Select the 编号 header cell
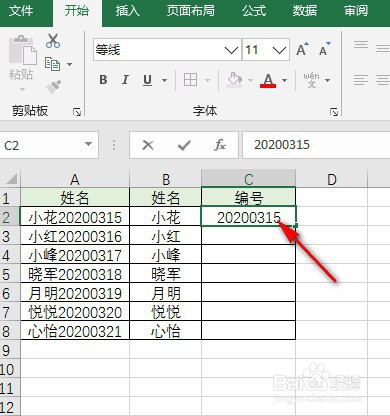This screenshot has width=390, height=416. point(249,198)
